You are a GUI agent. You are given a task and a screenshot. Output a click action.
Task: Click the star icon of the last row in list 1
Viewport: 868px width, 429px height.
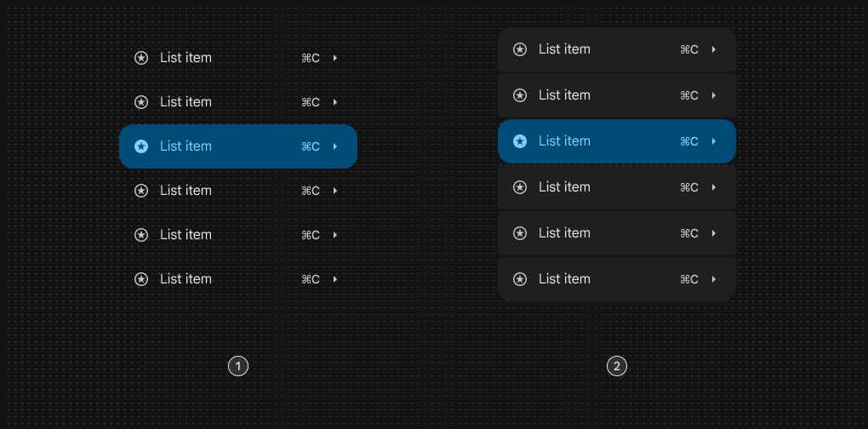141,279
